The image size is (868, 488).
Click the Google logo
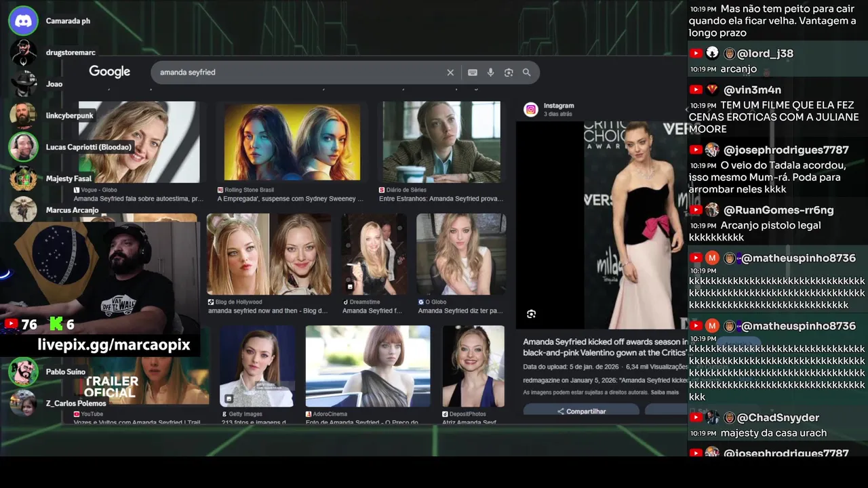pos(109,72)
